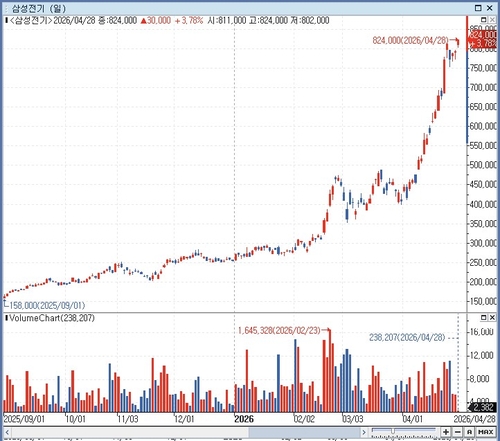Click the plus zoom-in button

coord(446,432)
